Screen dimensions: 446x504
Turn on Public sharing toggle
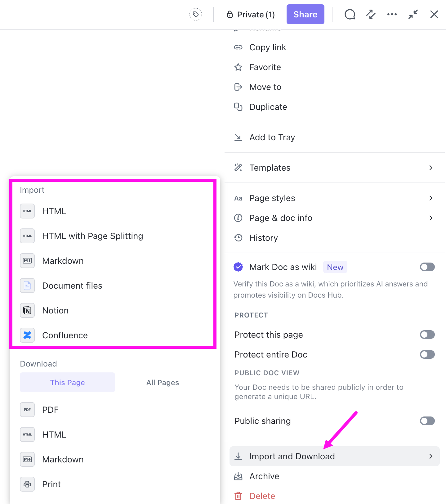(x=427, y=421)
